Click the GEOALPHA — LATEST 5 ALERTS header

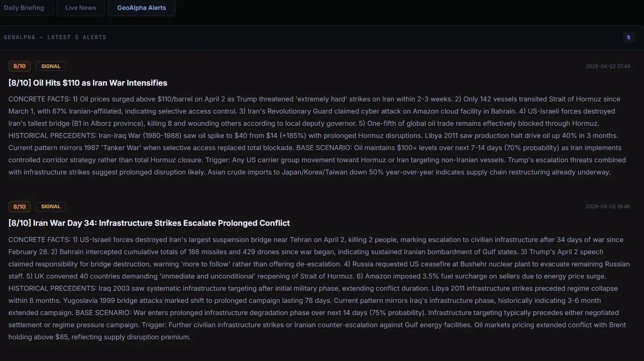click(x=55, y=37)
